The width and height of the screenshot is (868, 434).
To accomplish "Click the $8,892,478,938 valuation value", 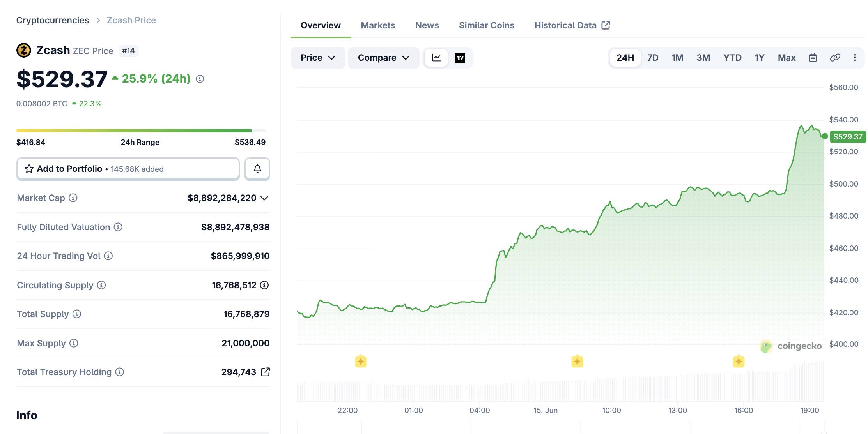I will click(235, 227).
